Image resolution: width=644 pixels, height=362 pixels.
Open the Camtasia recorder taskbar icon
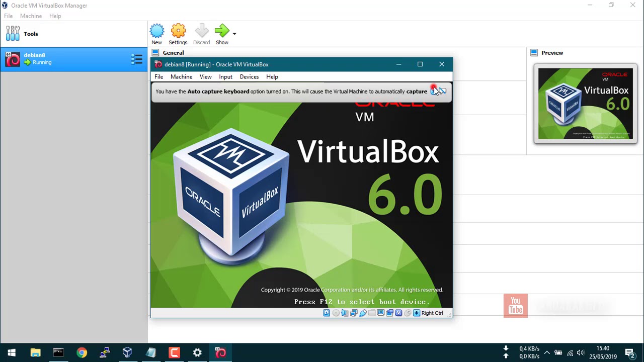[x=174, y=352]
